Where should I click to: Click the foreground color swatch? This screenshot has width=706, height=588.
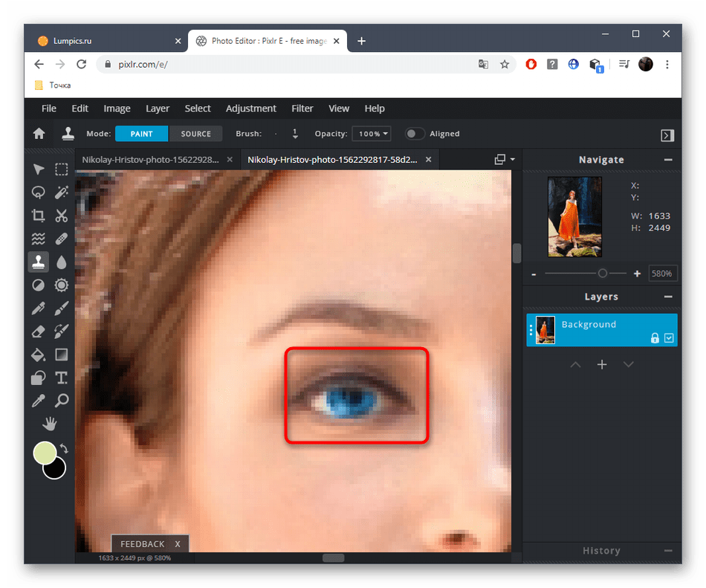click(45, 453)
